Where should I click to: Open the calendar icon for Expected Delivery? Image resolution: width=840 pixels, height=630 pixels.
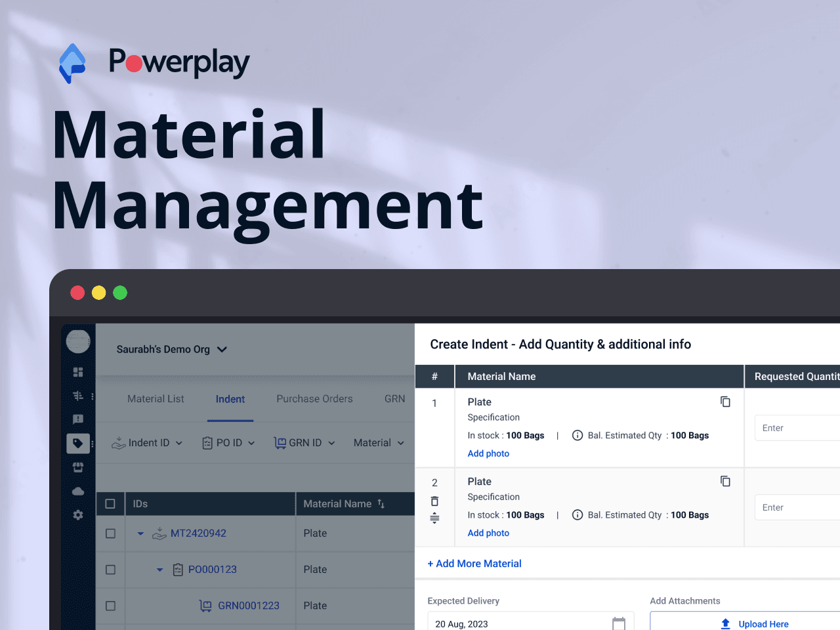click(x=619, y=623)
